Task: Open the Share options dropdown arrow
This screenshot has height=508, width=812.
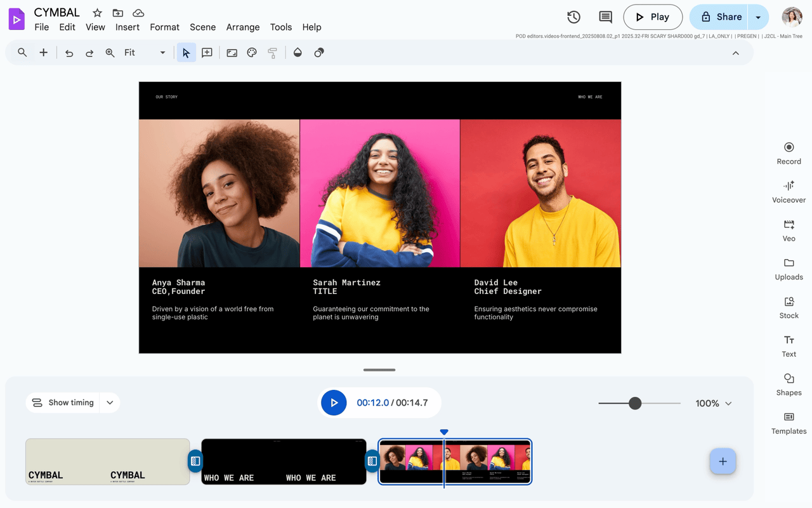Action: point(759,17)
